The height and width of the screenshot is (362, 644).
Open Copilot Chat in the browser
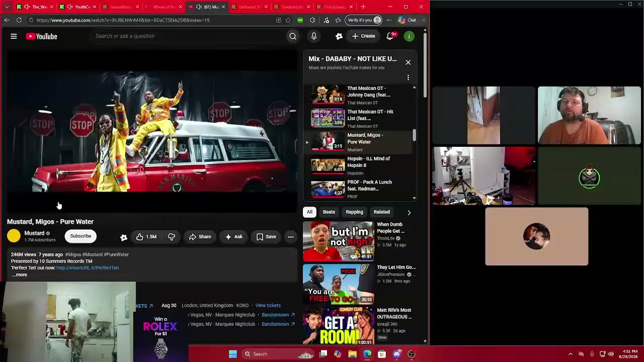(x=407, y=20)
